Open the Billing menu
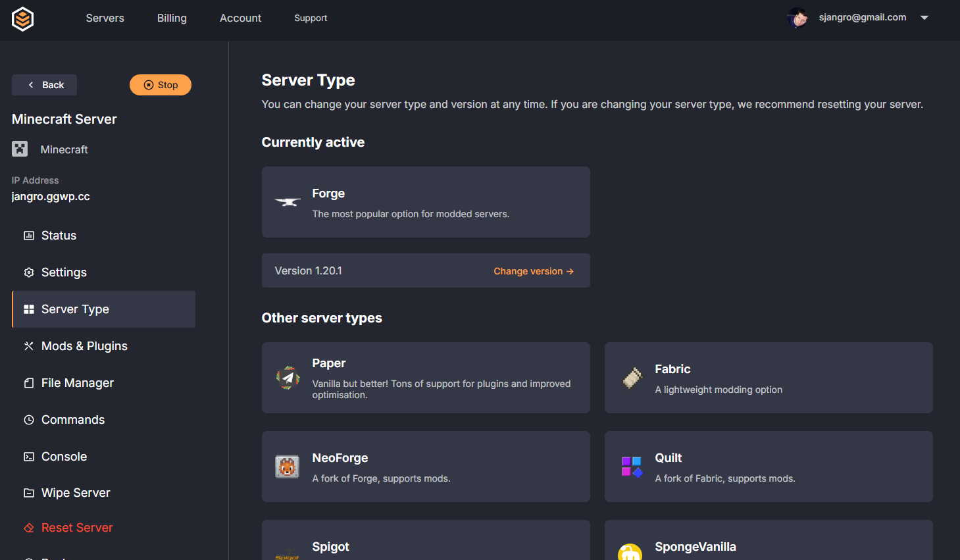 pos(172,18)
